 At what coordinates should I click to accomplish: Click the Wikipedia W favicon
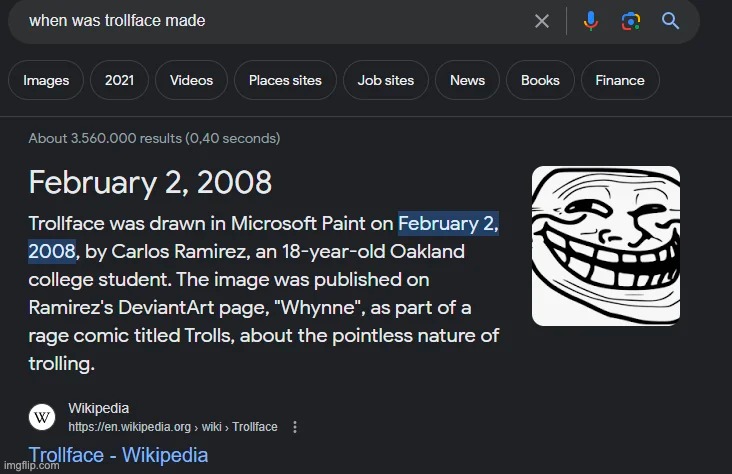(x=42, y=417)
